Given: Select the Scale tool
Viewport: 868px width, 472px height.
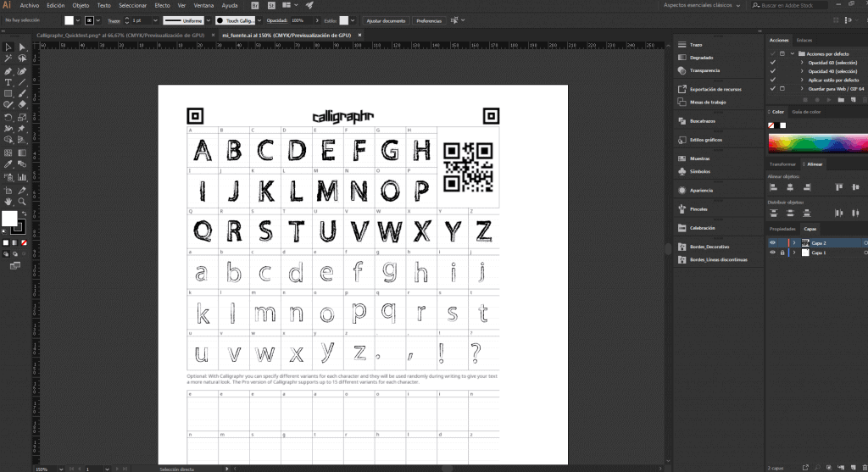Looking at the screenshot, I should coord(22,117).
